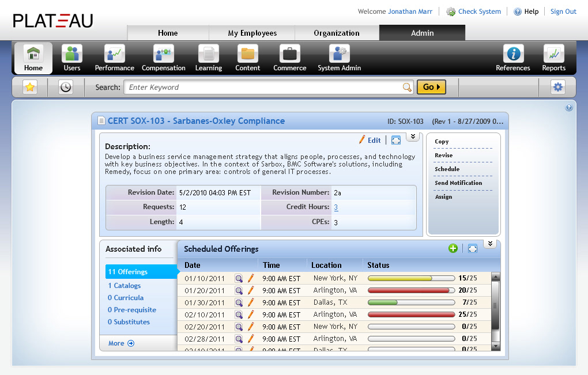Click the Check System gear icon
Viewport: 588px width, 375px height.
[x=451, y=12]
